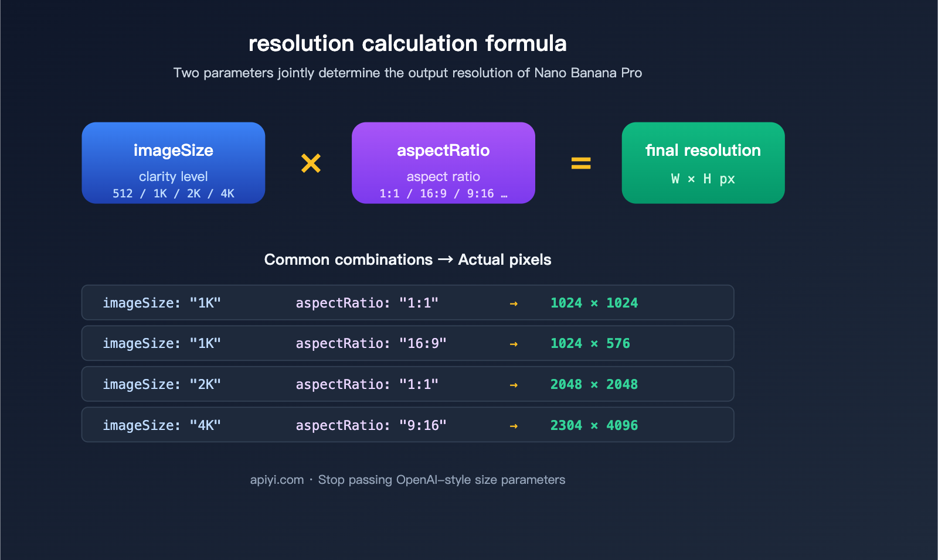Select the 1024 × 576 result value
938x560 pixels.
pyautogui.click(x=590, y=343)
